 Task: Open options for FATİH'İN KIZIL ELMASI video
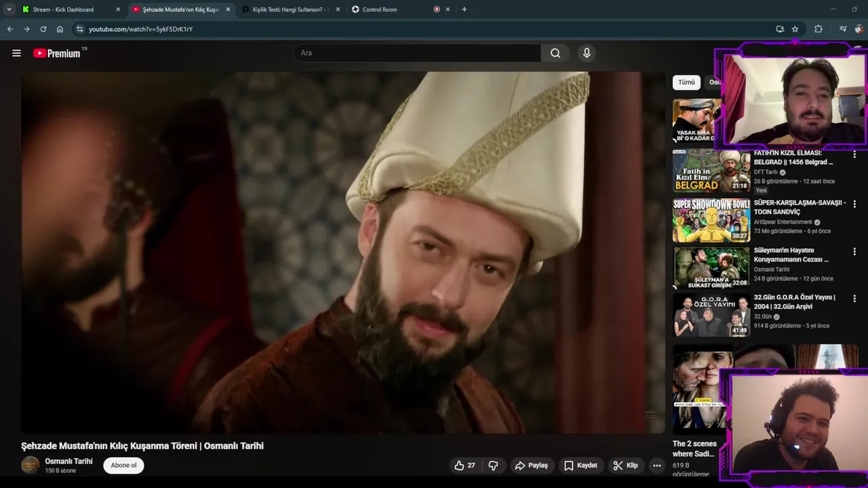[854, 155]
